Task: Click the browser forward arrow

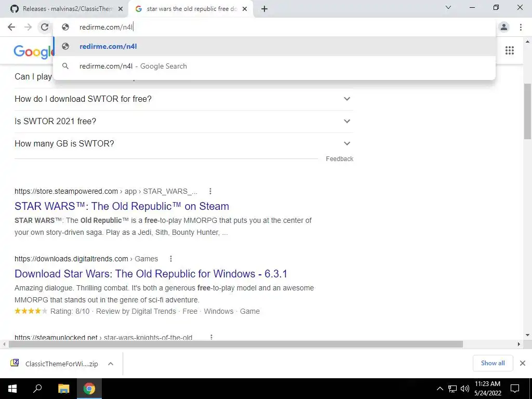Action: [x=28, y=27]
